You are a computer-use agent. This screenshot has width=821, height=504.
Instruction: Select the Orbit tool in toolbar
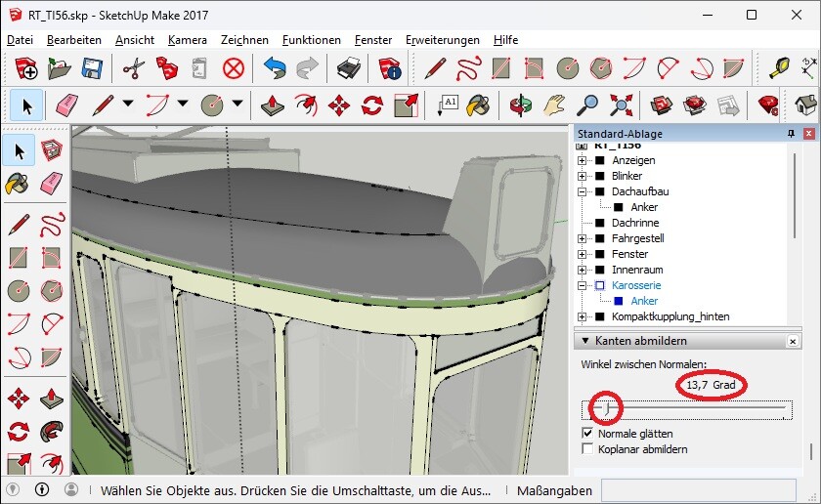[x=520, y=105]
